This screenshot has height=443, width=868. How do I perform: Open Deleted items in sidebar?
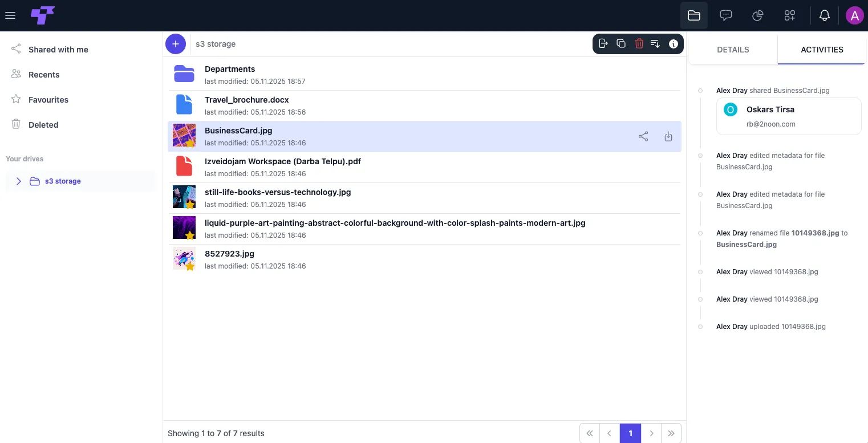[43, 125]
